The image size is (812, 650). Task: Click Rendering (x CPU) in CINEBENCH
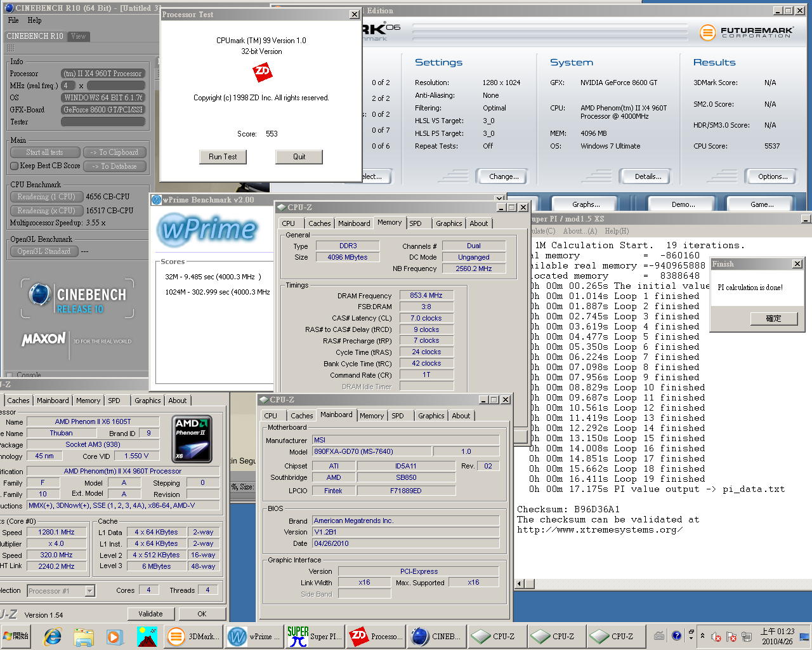click(46, 211)
